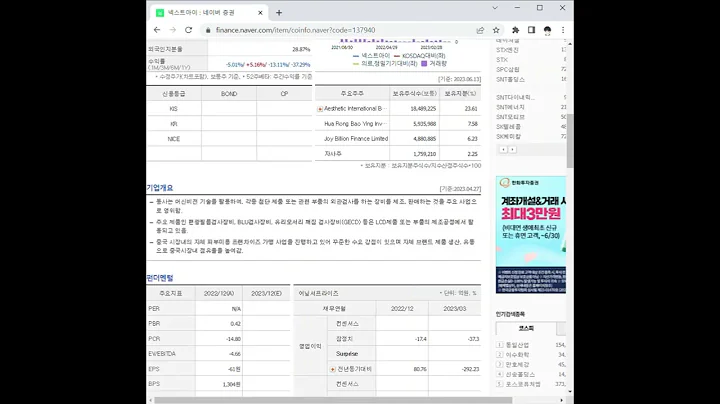The image size is (720, 404).
Task: Click the 2023/03 earnings column header
Action: [x=455, y=309]
